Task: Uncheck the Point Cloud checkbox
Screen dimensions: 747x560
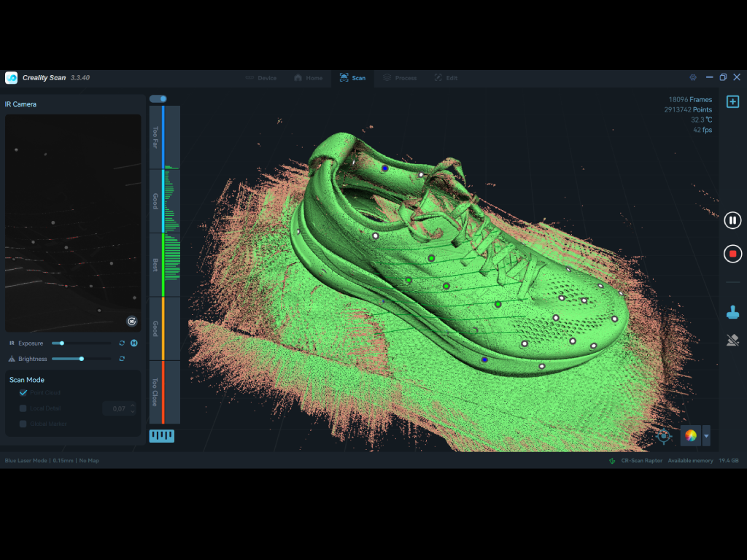Action: click(23, 393)
